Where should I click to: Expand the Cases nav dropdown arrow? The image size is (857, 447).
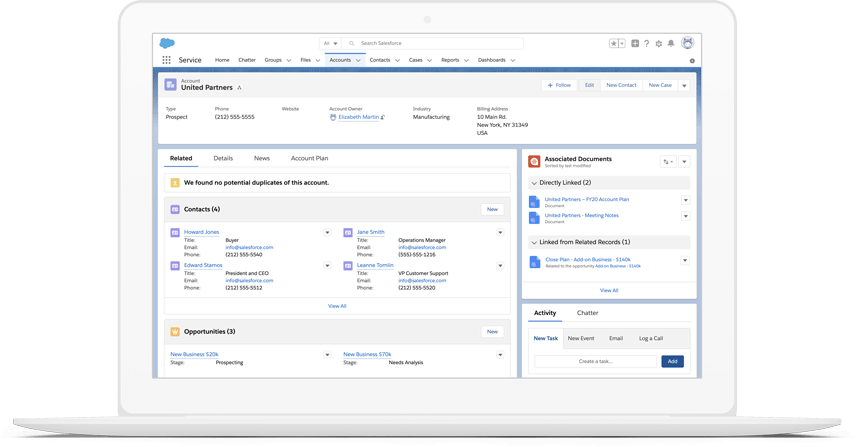point(429,61)
